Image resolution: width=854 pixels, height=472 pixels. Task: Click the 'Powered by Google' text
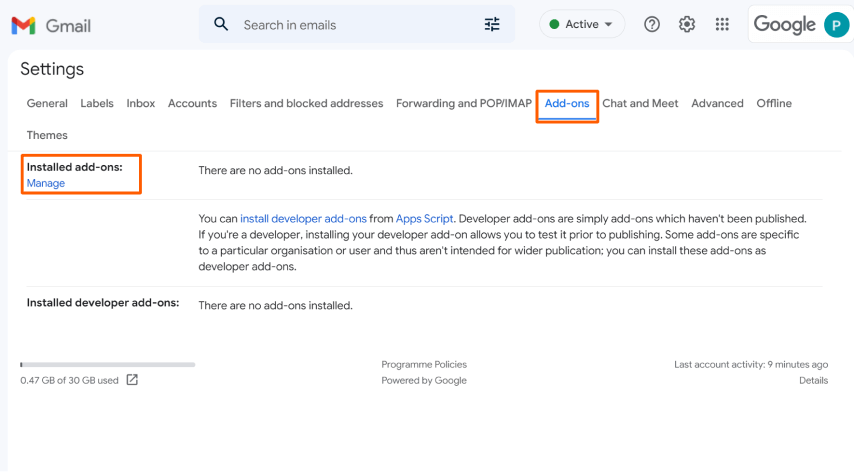[424, 381]
